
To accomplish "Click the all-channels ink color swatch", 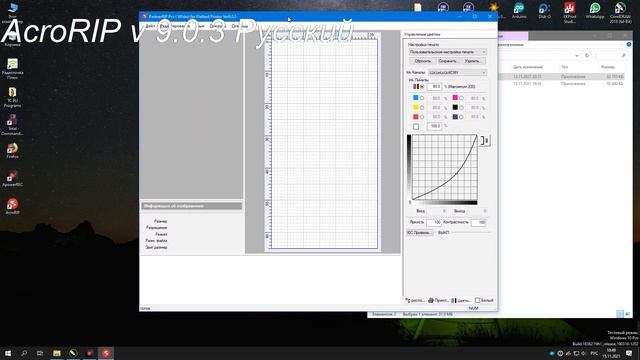I will (x=416, y=87).
